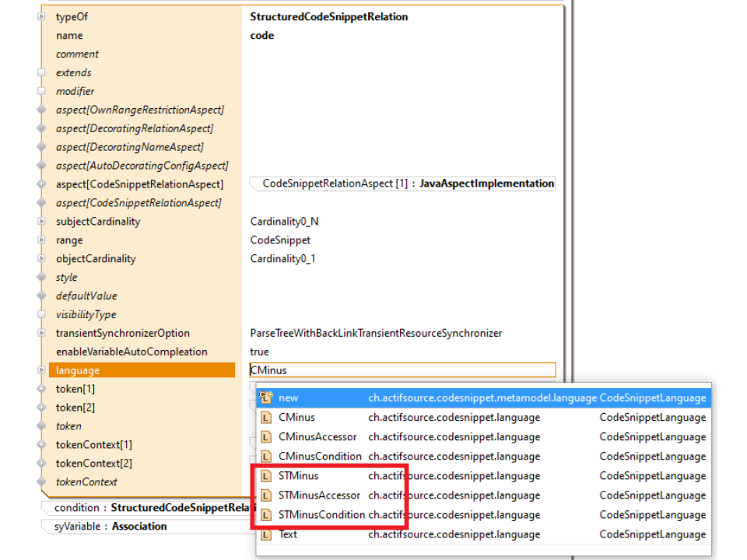The height and width of the screenshot is (560, 747).
Task: Click the plus icon beside token[1]
Action: pos(42,389)
